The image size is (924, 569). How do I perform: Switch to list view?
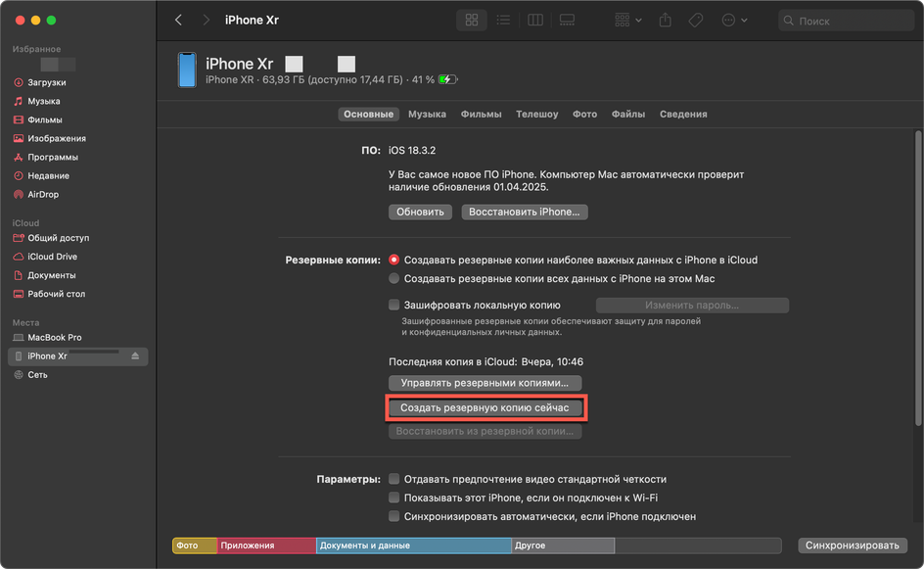(x=503, y=20)
